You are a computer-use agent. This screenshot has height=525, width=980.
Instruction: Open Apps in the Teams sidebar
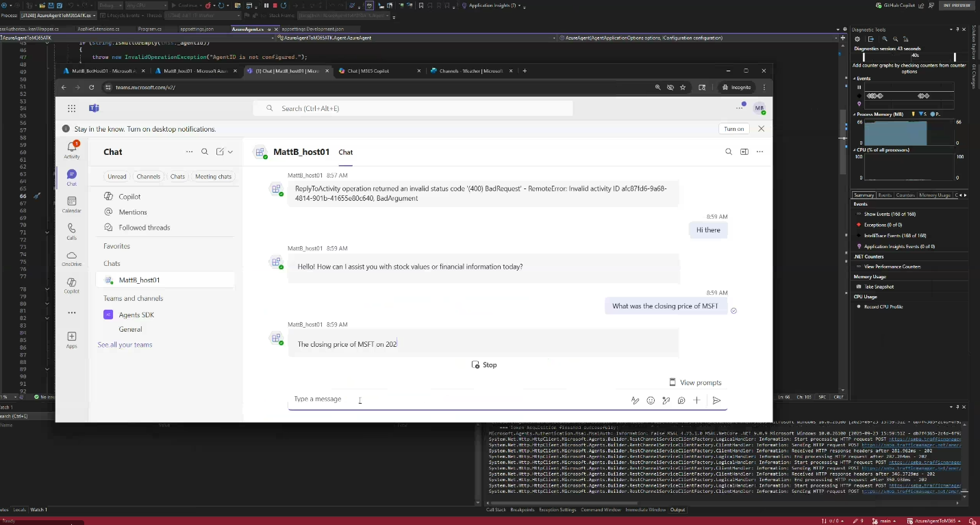(x=72, y=340)
